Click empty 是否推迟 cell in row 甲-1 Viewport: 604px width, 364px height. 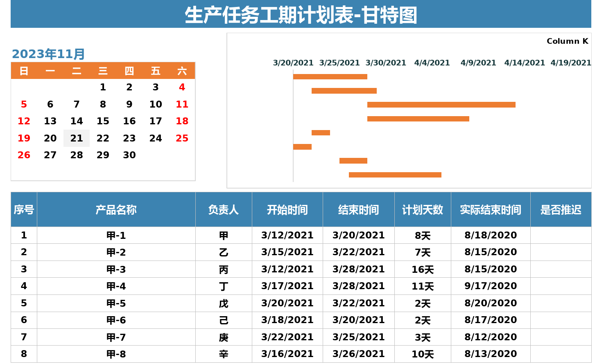pos(561,235)
